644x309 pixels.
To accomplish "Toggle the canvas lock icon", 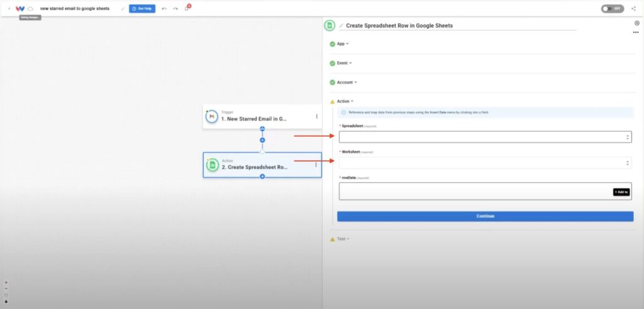I will [x=6, y=301].
